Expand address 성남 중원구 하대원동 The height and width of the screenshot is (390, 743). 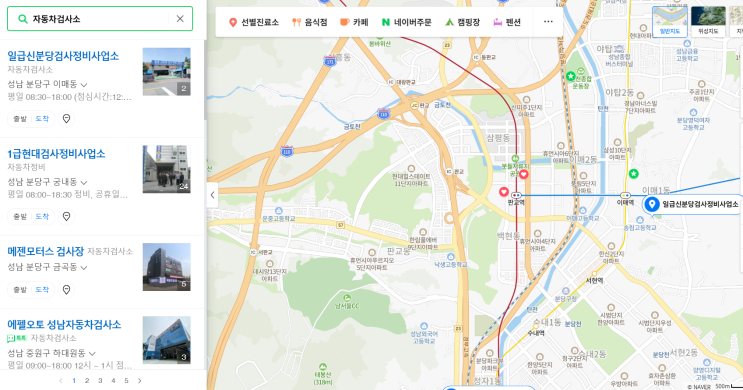click(x=51, y=353)
